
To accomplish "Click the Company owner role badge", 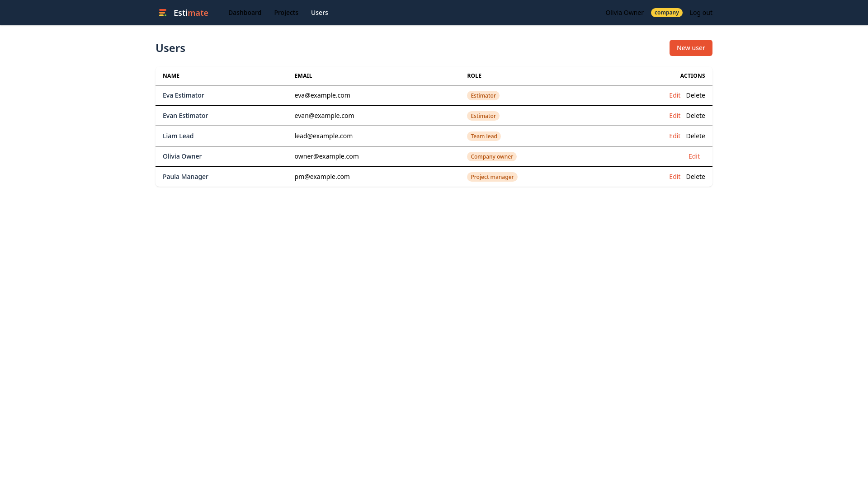I will click(x=492, y=156).
